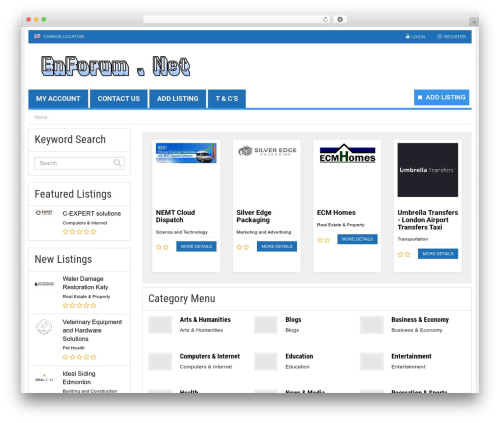Click Water Damage Restoration Katy logo thumbnail
The width and height of the screenshot is (500, 423).
click(44, 284)
